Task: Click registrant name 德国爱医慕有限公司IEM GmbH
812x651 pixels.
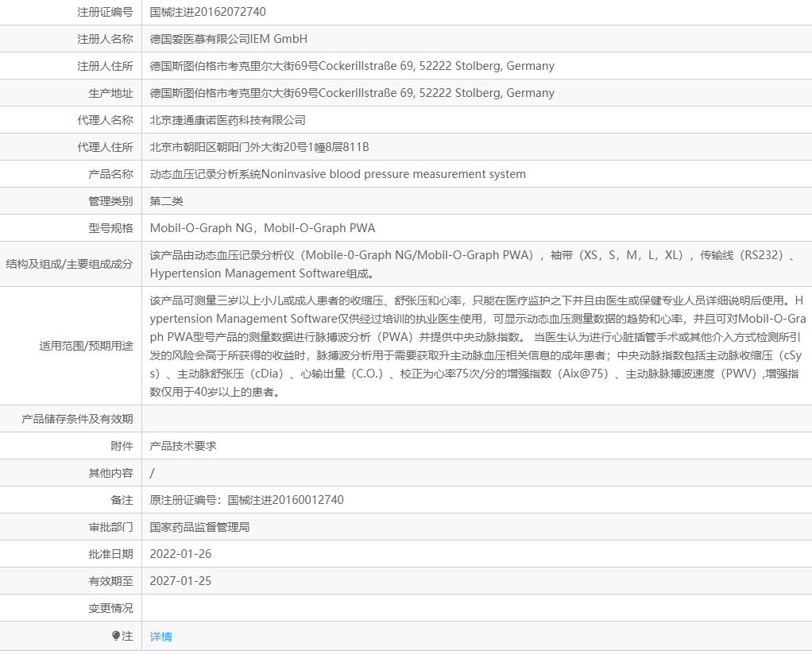Action: coord(228,39)
